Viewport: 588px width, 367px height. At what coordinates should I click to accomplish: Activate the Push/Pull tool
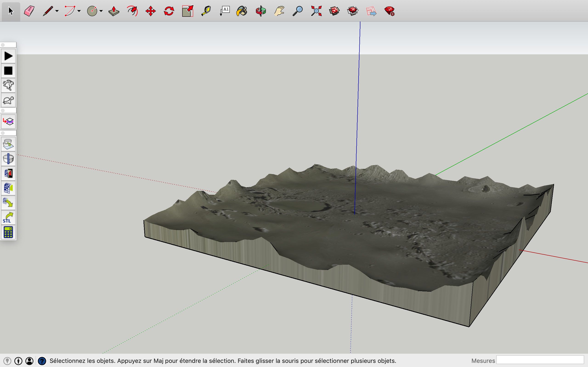pyautogui.click(x=114, y=11)
